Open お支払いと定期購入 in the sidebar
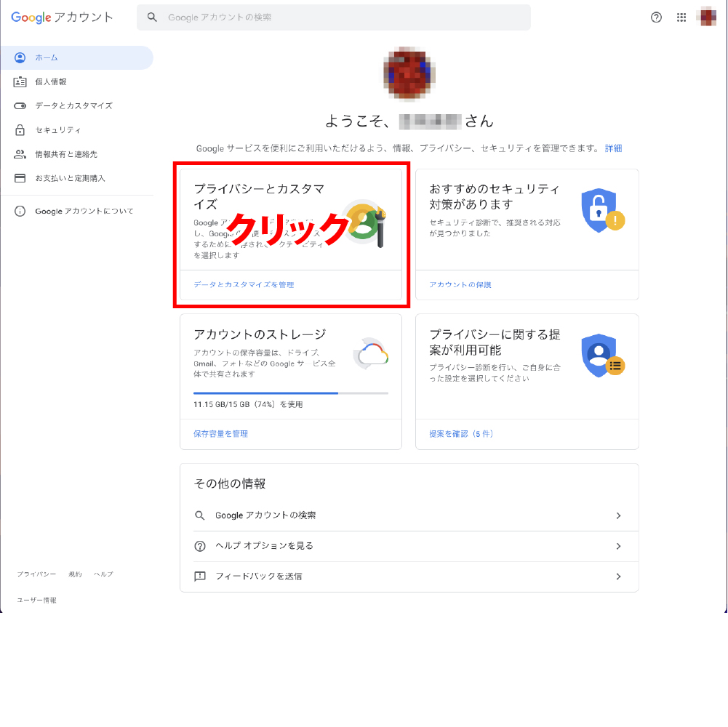This screenshot has width=728, height=727. pyautogui.click(x=76, y=178)
